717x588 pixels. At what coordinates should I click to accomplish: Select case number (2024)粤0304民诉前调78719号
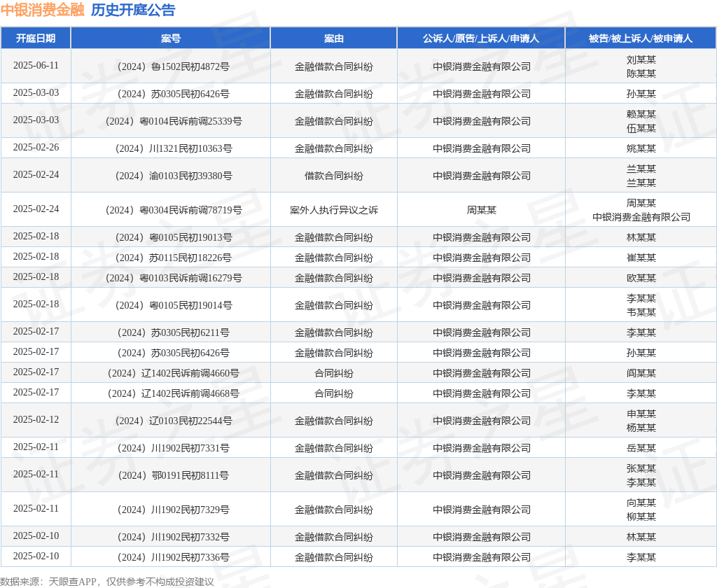point(171,210)
